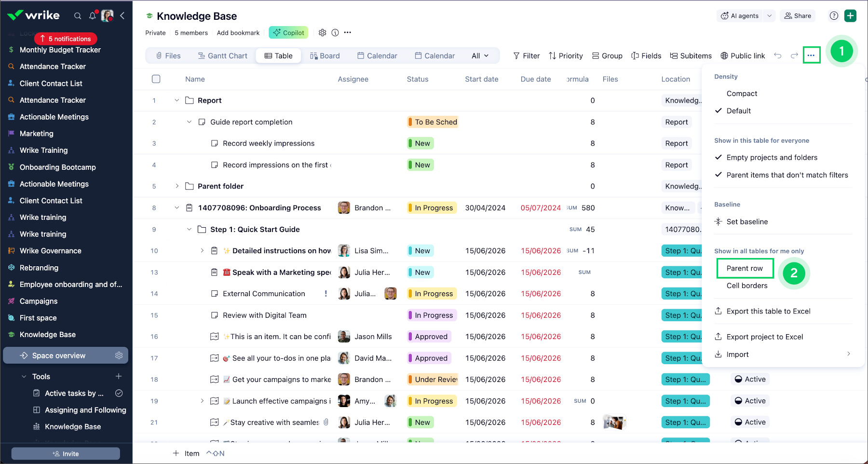Add a new Item at table bottom
The image size is (868, 464).
pyautogui.click(x=186, y=453)
